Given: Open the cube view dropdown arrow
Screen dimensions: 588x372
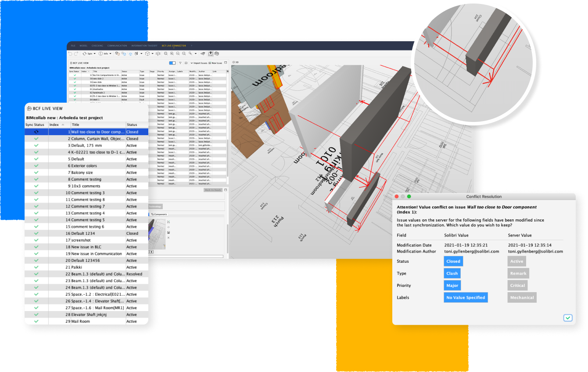Looking at the screenshot, I should [x=153, y=54].
